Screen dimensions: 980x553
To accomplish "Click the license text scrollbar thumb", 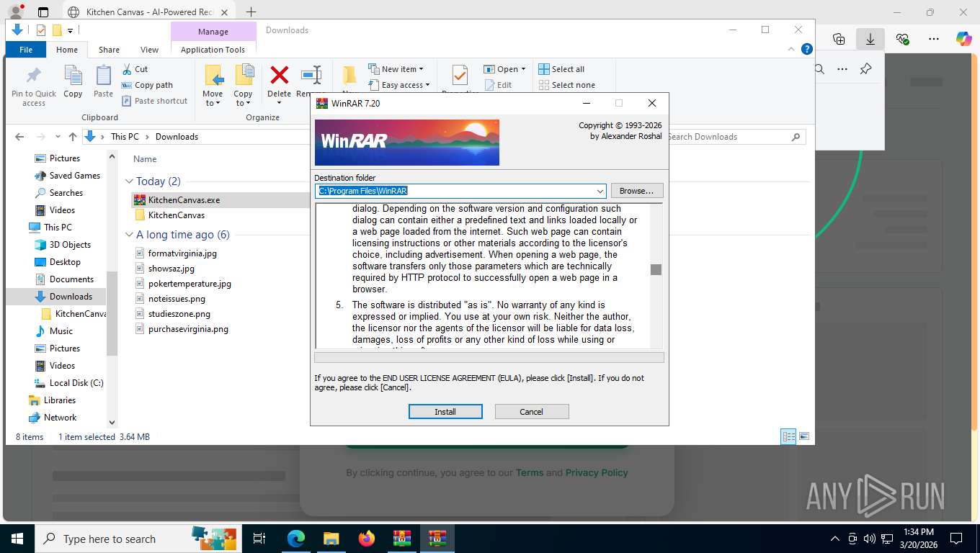I will coord(656,269).
